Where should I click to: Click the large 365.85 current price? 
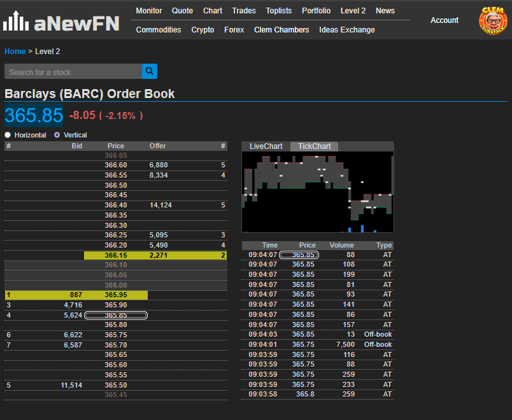pos(34,115)
